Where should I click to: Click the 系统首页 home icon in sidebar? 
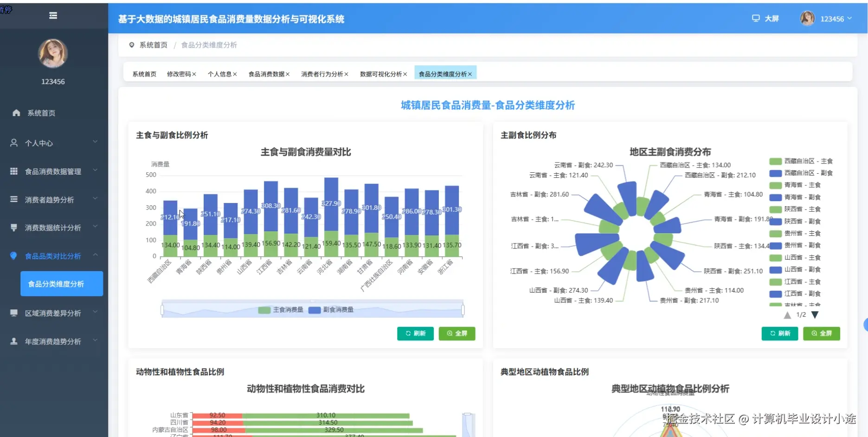[16, 113]
